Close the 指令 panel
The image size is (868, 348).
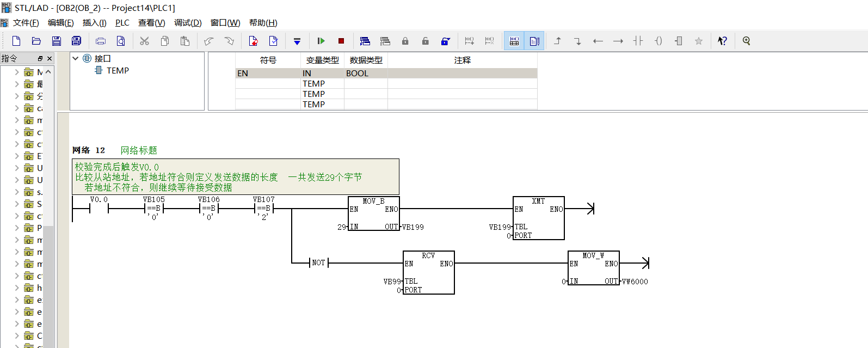click(50, 58)
